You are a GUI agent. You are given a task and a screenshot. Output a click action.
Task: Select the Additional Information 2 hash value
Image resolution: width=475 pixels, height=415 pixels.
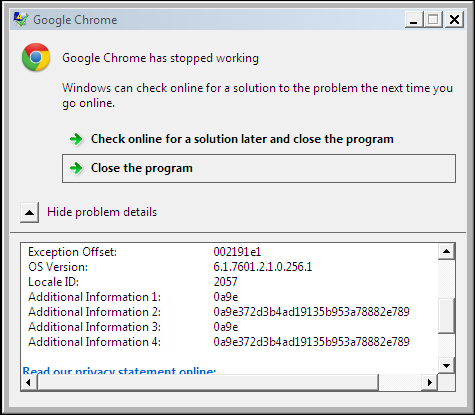tap(311, 312)
